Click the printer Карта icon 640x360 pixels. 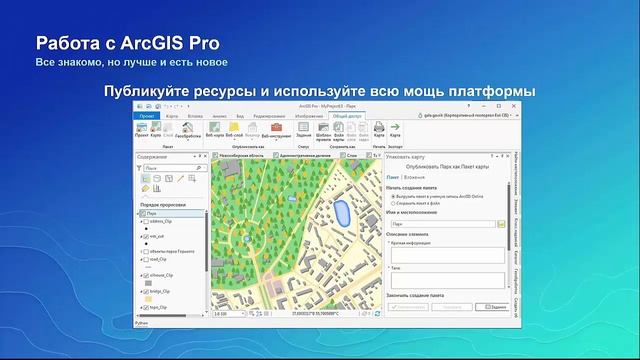(379, 127)
